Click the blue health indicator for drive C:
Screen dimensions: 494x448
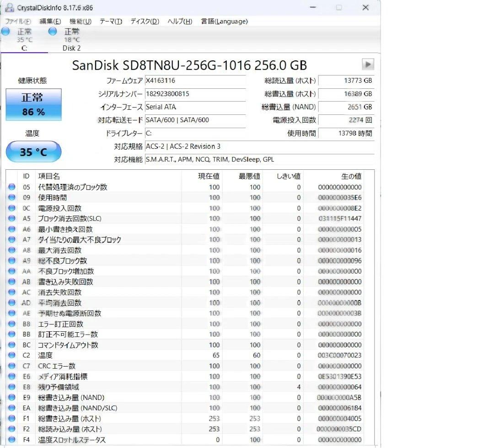pos(6,32)
